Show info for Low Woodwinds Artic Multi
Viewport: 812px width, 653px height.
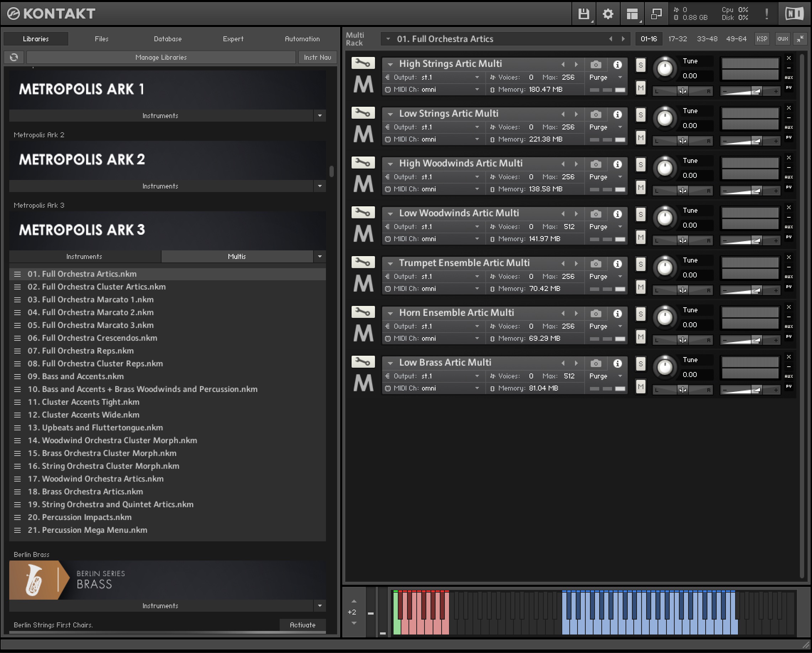point(618,214)
